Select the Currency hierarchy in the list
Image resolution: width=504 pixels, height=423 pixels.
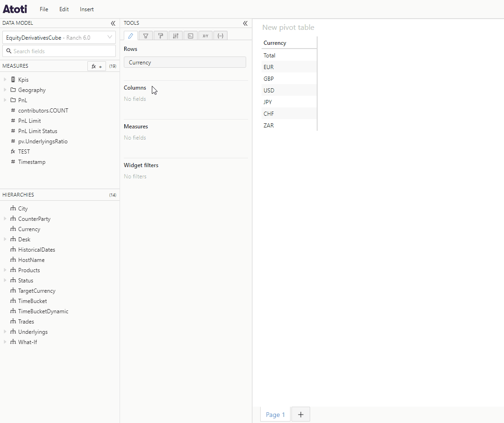29,229
